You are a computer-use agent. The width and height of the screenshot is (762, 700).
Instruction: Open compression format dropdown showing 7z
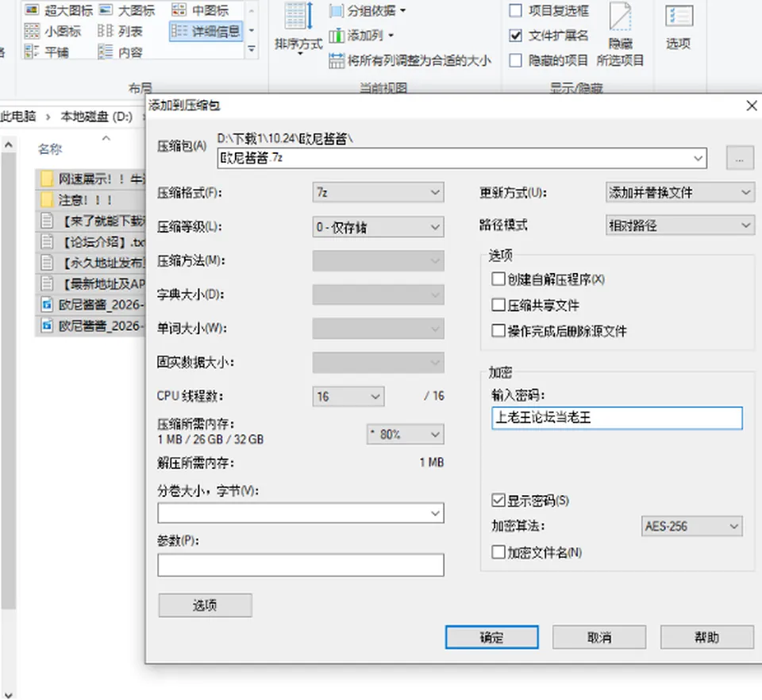[x=378, y=193]
